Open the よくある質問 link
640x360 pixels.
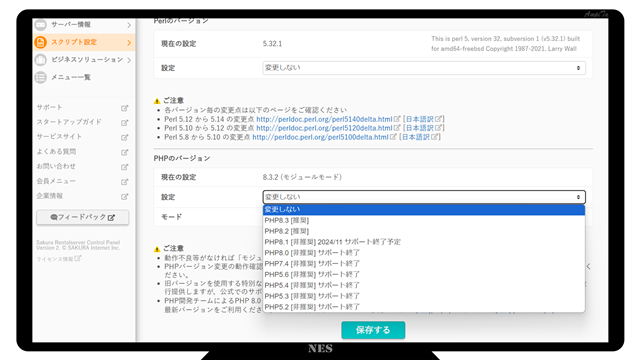(x=56, y=151)
